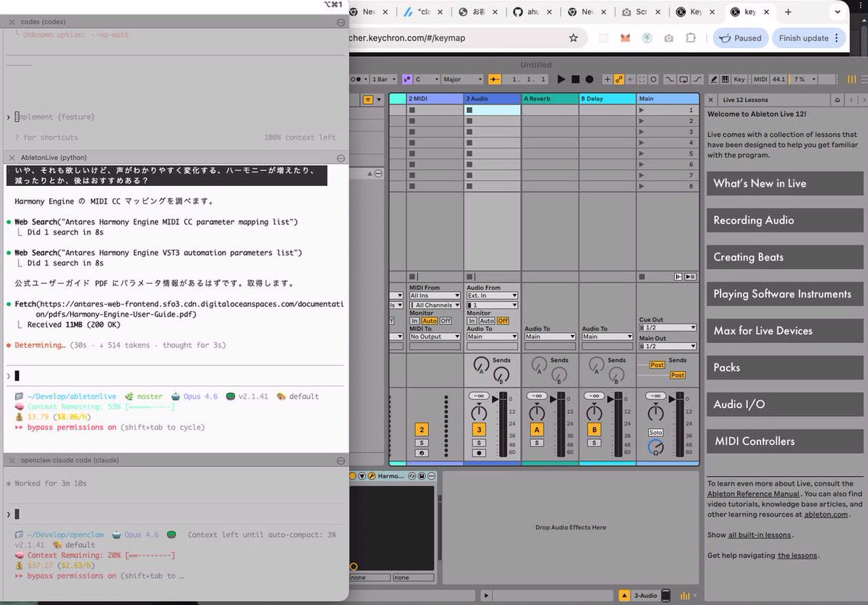Screen dimensions: 868x605
Task: Open the Cue Out routing dropdown
Action: pos(667,328)
